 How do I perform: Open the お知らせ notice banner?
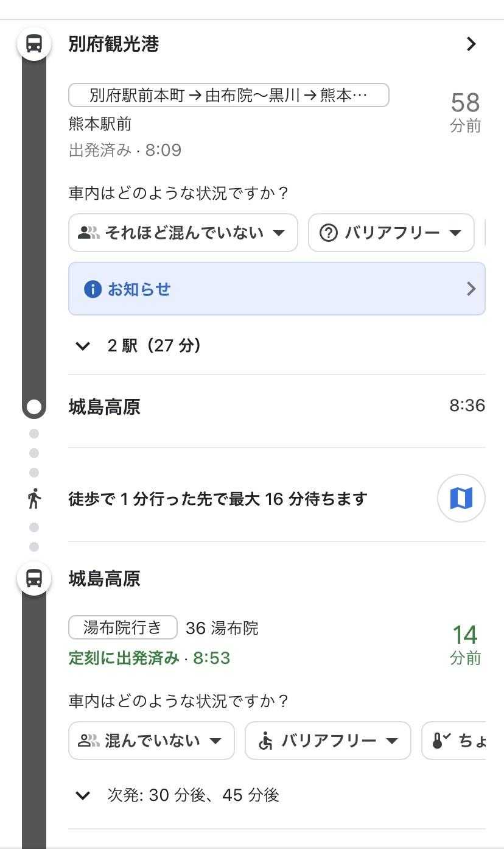(276, 289)
